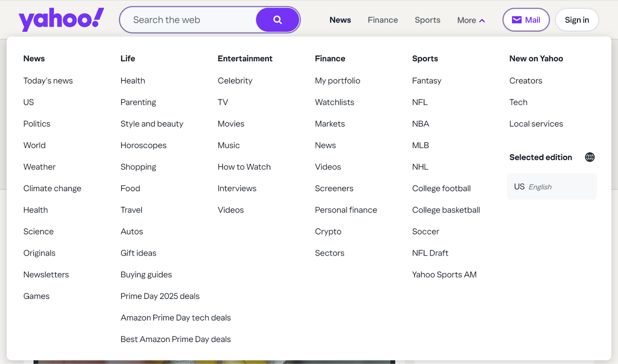Image resolution: width=618 pixels, height=364 pixels.
Task: View Prime Day 2025 deals
Action: point(160,296)
